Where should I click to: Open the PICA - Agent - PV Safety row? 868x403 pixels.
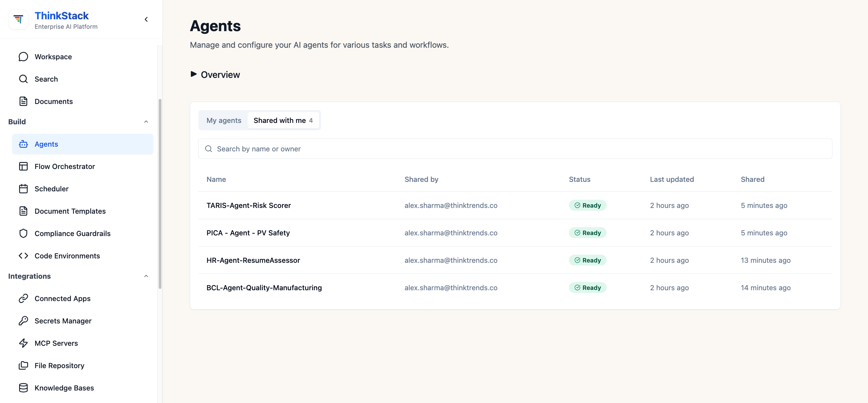515,233
